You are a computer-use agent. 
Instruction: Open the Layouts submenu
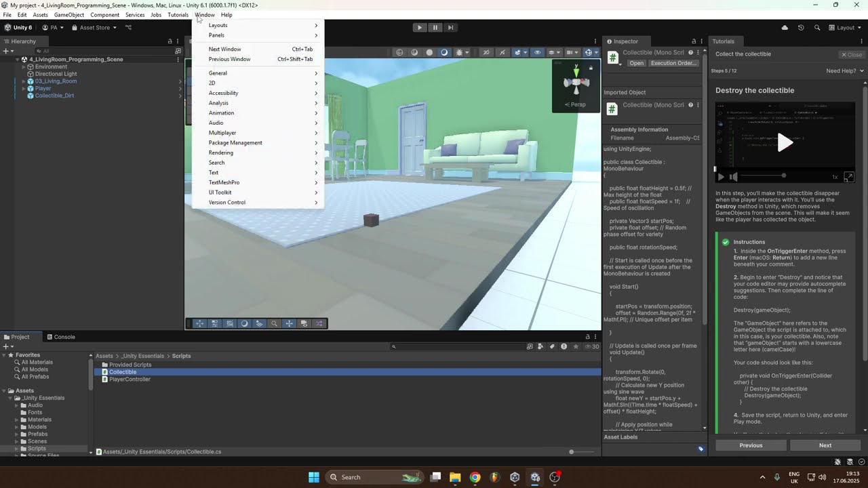click(258, 25)
